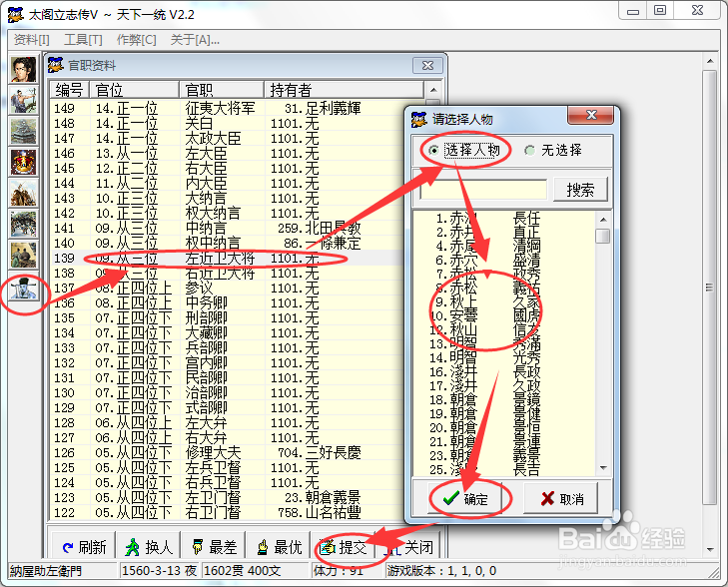Click scroll up arrow of the character list
This screenshot has width=728, height=587.
603,220
